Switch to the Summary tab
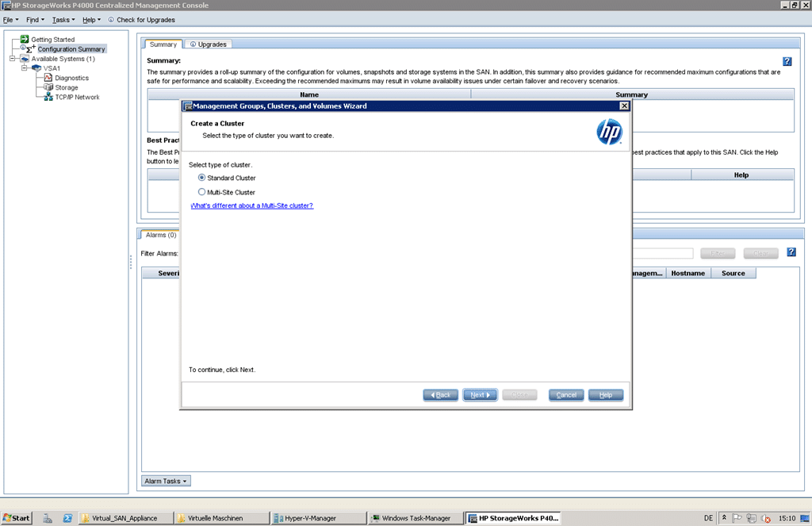The image size is (812, 526). click(x=163, y=44)
